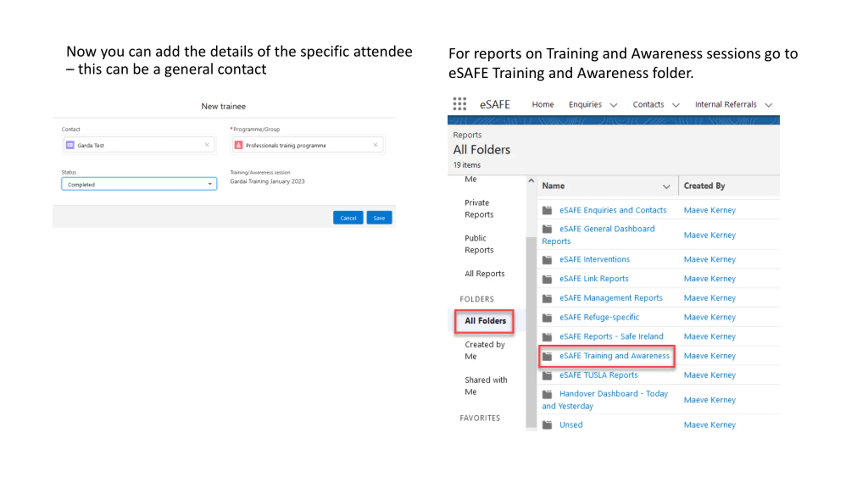Open the Enquiries tab
Image resolution: width=868 pixels, height=488 pixels.
coord(585,104)
